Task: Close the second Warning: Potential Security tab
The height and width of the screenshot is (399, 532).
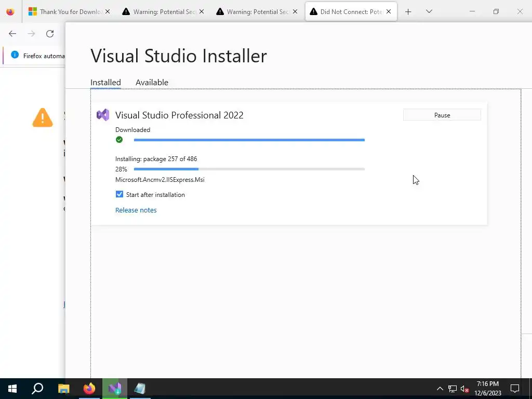Action: [295, 11]
